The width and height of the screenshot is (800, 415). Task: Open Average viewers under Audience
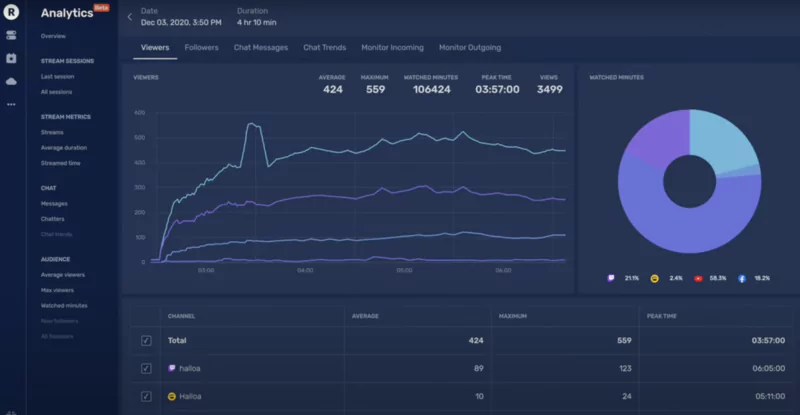pos(63,275)
